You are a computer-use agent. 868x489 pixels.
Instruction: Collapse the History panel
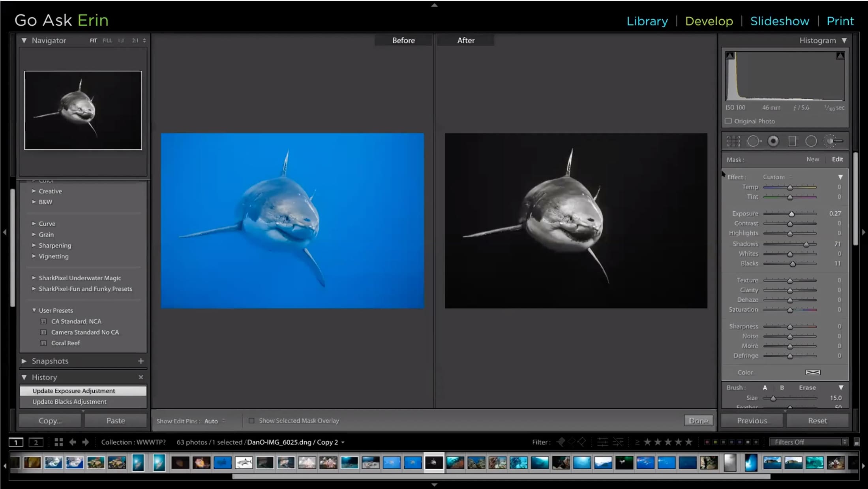(24, 377)
